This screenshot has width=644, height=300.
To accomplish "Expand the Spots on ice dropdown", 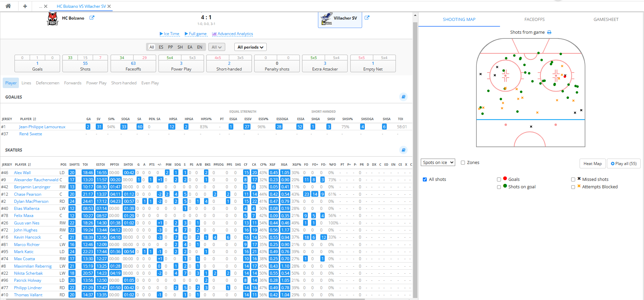I will tap(438, 163).
